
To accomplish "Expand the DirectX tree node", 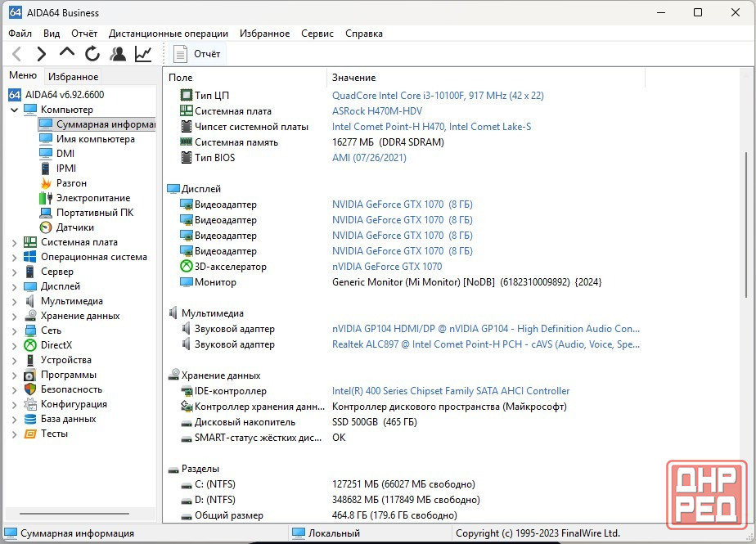I will point(15,346).
